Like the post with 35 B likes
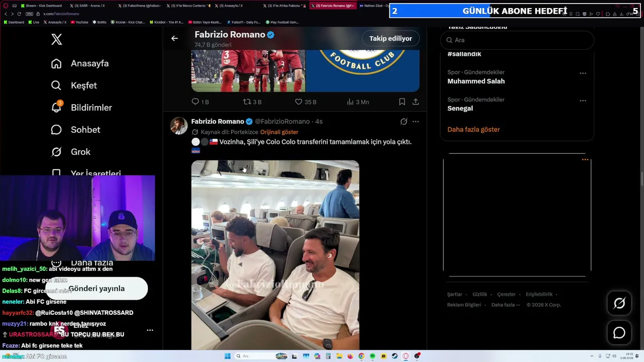This screenshot has width=644, height=362. pyautogui.click(x=305, y=102)
